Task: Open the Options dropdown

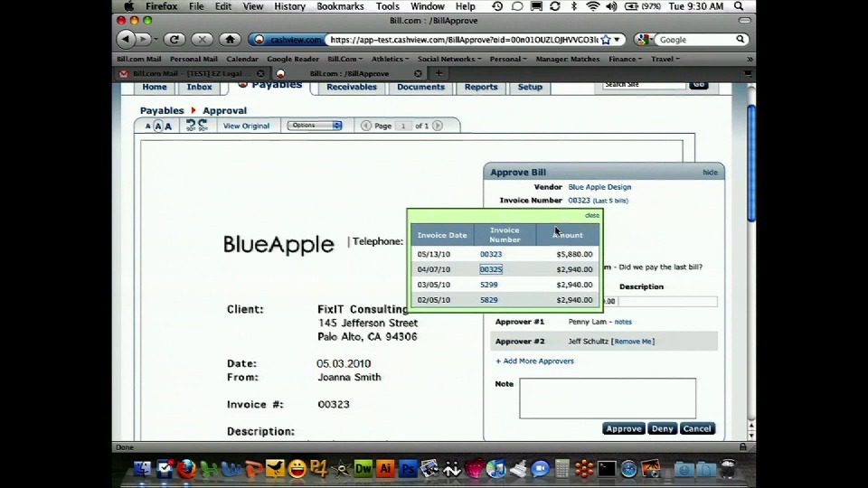Action: [x=315, y=126]
